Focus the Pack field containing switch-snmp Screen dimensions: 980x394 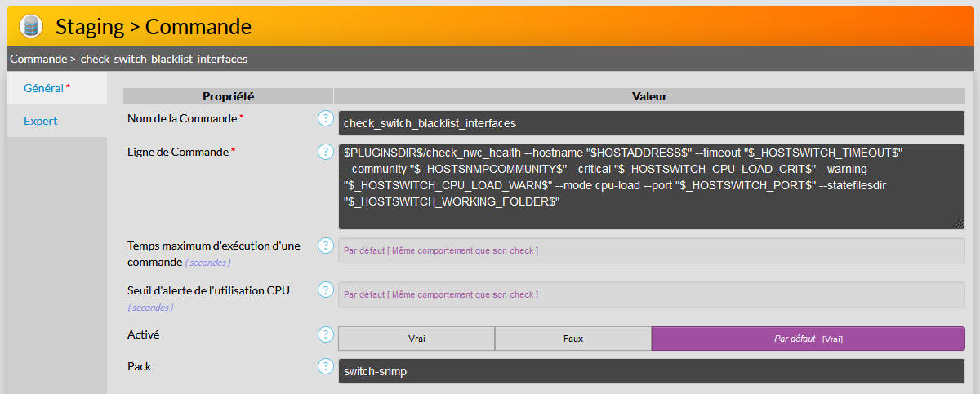pos(651,371)
